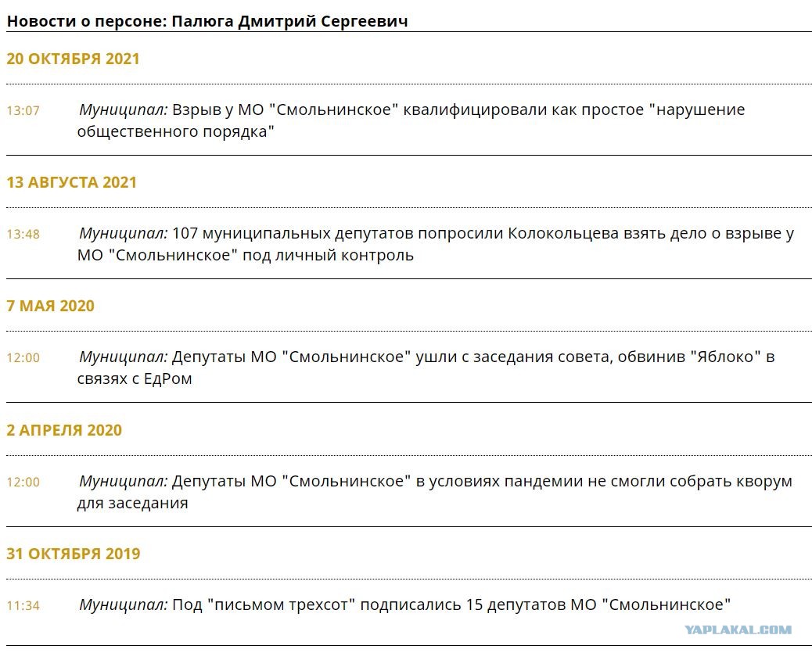
Task: Open article about quorum failure during pandemic
Action: pos(435,492)
